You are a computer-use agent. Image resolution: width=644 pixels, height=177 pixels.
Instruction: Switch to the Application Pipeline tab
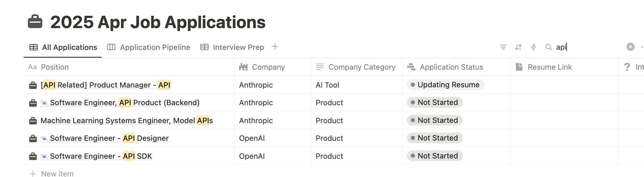[149, 47]
